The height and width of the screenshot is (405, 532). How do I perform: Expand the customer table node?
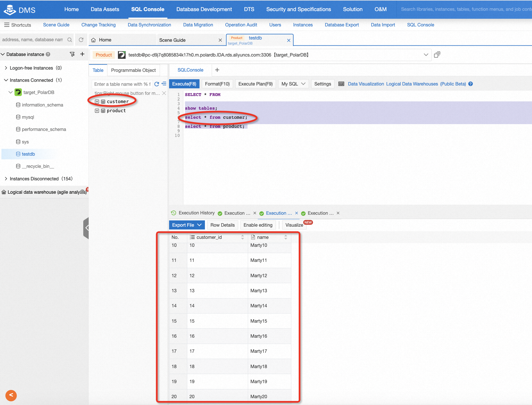tap(97, 101)
